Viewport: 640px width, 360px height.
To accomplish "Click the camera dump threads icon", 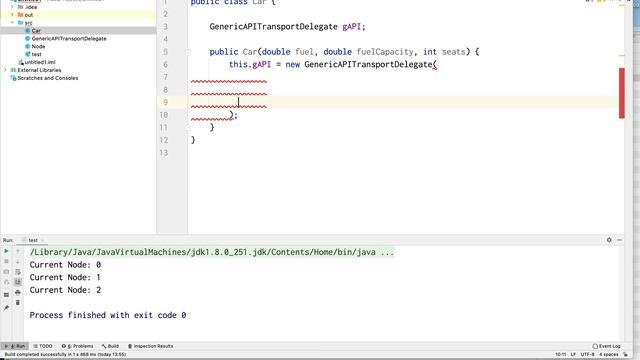I will pyautogui.click(x=6, y=271).
